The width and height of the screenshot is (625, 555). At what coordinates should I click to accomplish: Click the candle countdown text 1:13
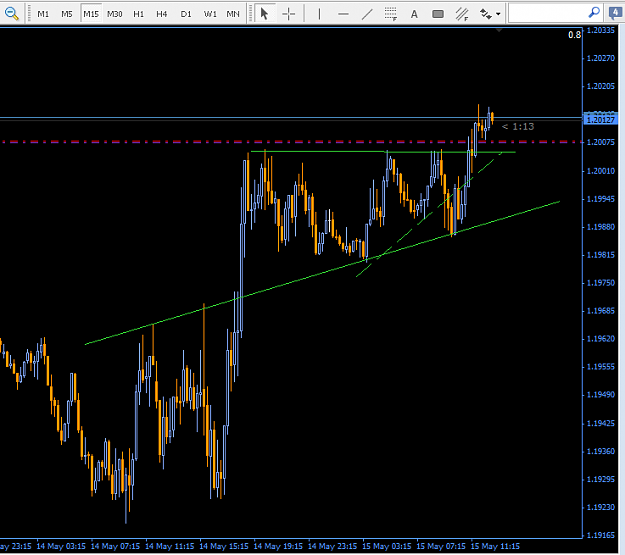pos(518,127)
